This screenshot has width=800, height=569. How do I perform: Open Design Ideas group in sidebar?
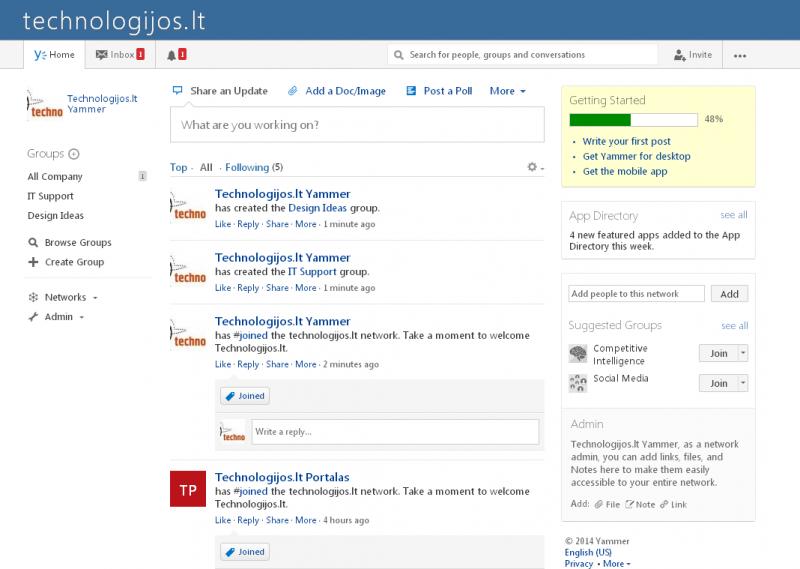pyautogui.click(x=56, y=215)
